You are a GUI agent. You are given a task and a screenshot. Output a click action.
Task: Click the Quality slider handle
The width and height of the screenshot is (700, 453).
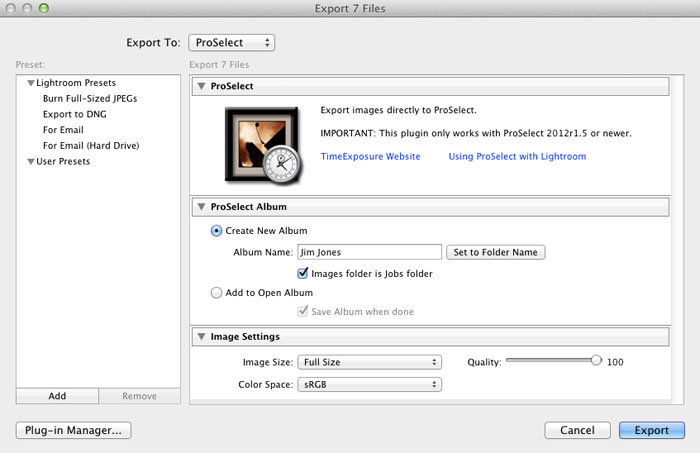pos(596,360)
